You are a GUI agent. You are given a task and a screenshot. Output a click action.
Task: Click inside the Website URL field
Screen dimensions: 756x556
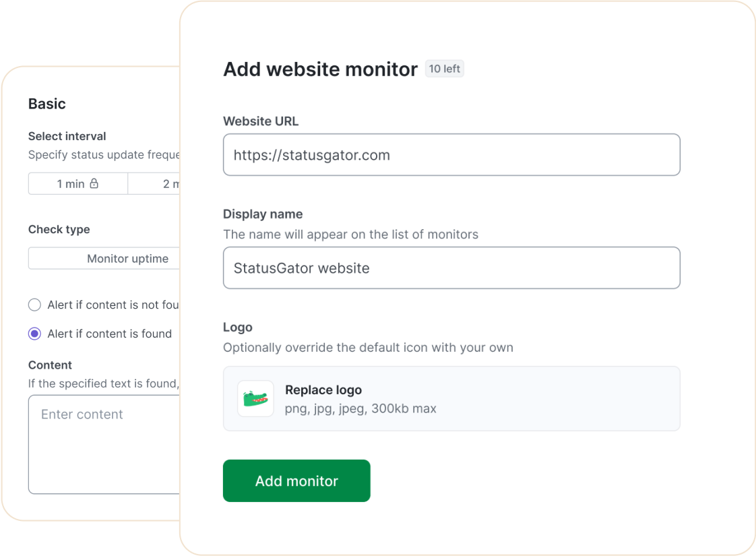tap(451, 154)
